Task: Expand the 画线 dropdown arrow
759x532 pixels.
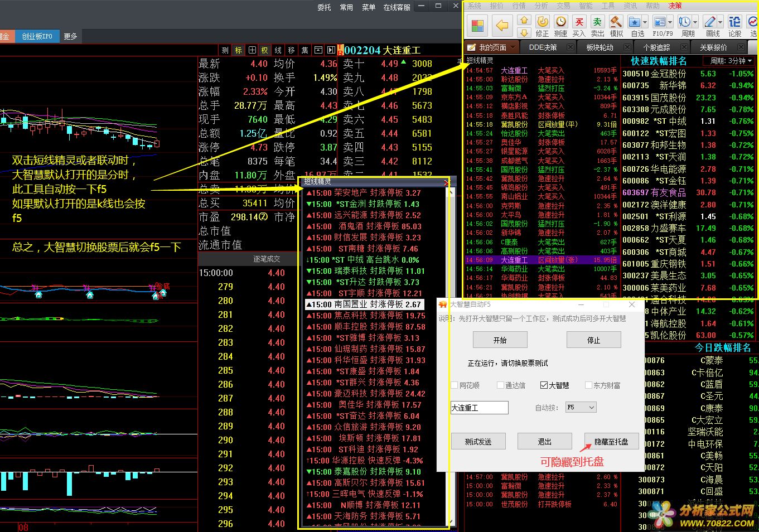Action: pyautogui.click(x=720, y=22)
